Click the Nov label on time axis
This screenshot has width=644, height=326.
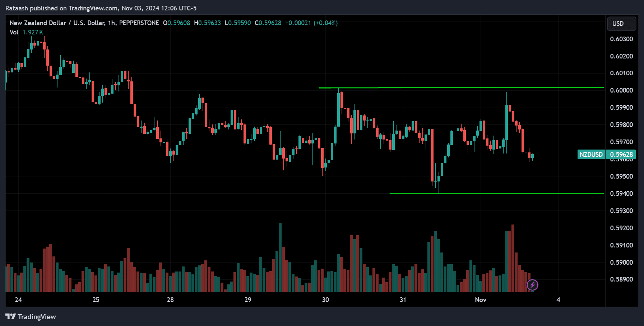tap(481, 300)
